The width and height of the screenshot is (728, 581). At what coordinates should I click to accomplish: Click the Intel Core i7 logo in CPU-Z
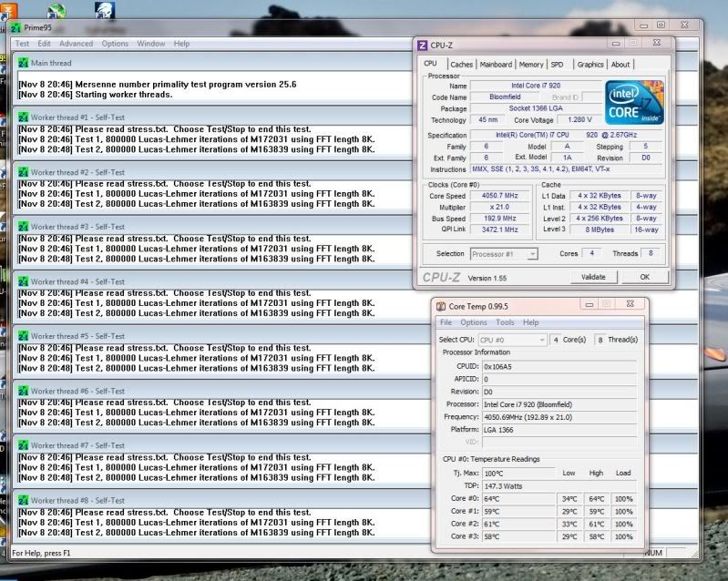click(634, 102)
